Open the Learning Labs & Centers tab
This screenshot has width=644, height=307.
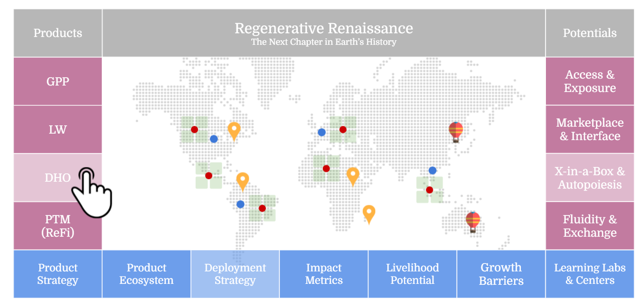point(590,274)
